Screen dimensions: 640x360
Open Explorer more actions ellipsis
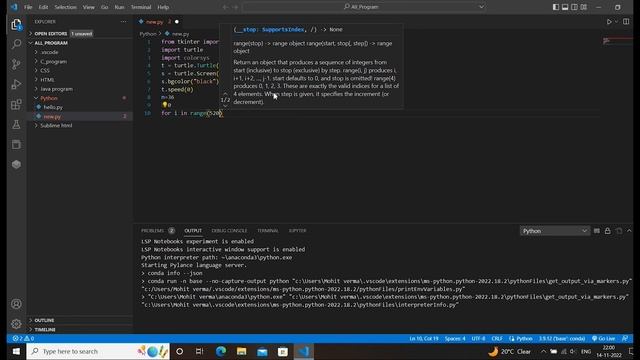(x=124, y=22)
